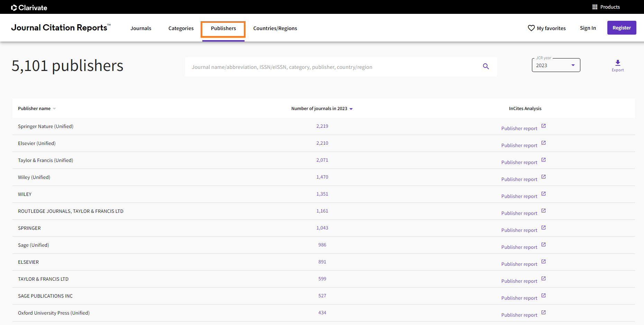Open the Products grid icon

click(595, 7)
